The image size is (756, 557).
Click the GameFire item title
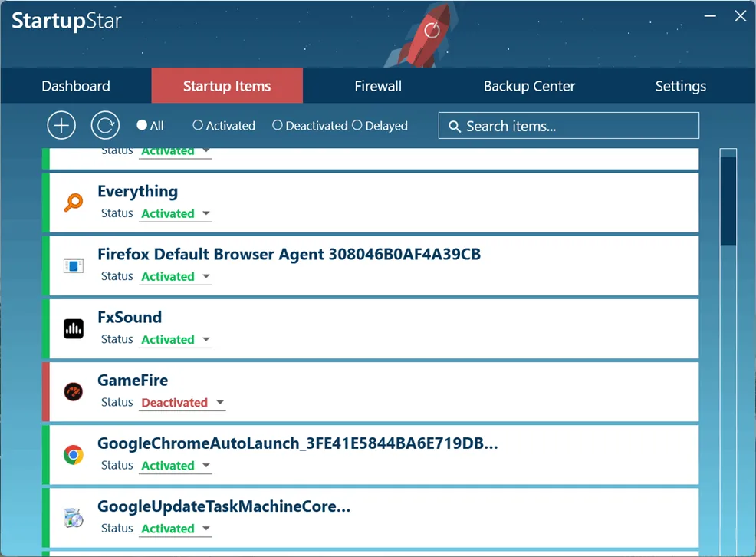(133, 381)
